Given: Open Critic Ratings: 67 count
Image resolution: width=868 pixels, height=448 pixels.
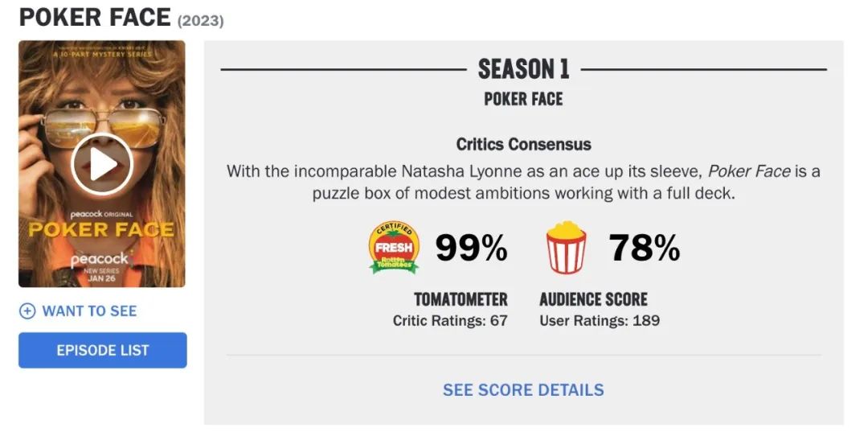Looking at the screenshot, I should tap(450, 321).
